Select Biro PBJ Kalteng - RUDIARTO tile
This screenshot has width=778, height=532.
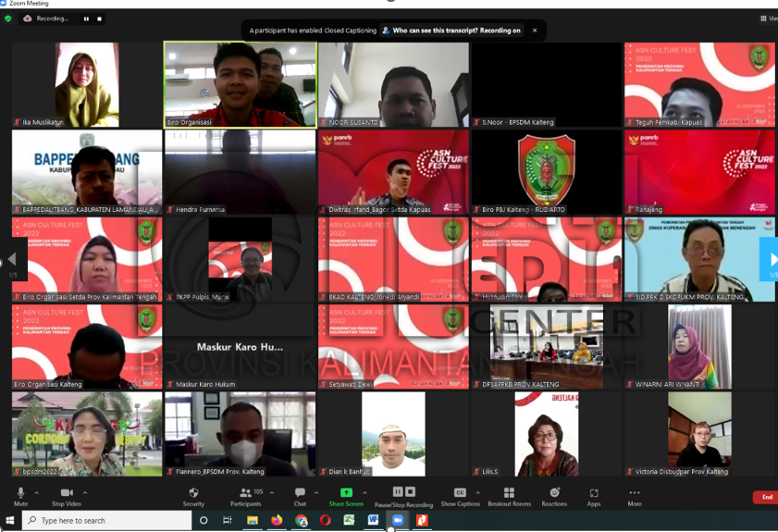coord(547,172)
